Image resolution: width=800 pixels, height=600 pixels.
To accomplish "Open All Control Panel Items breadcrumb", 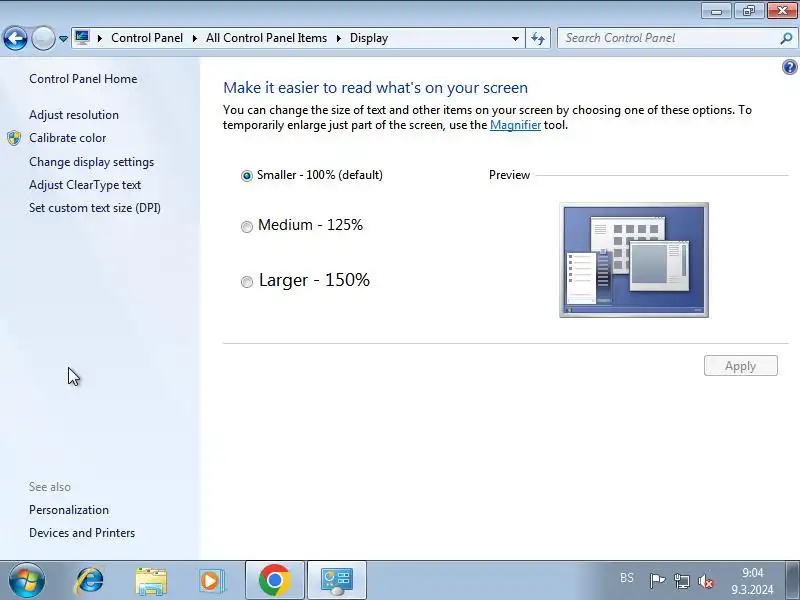I will point(266,38).
